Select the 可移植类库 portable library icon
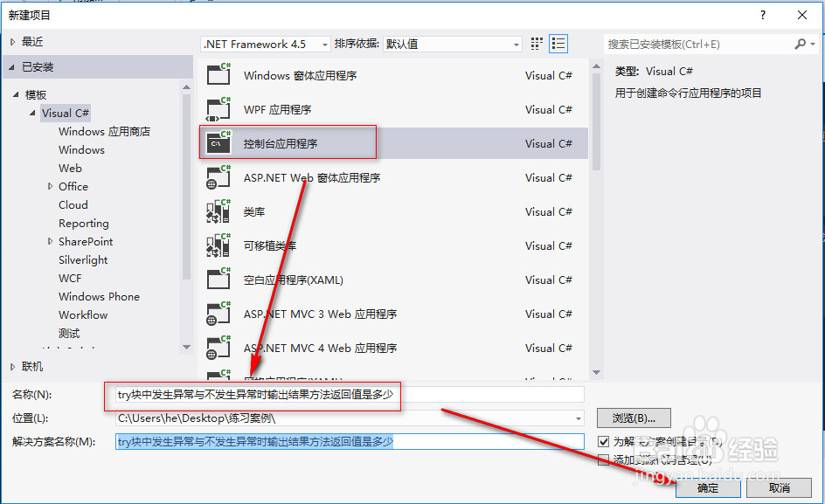The width and height of the screenshot is (825, 504). click(218, 245)
